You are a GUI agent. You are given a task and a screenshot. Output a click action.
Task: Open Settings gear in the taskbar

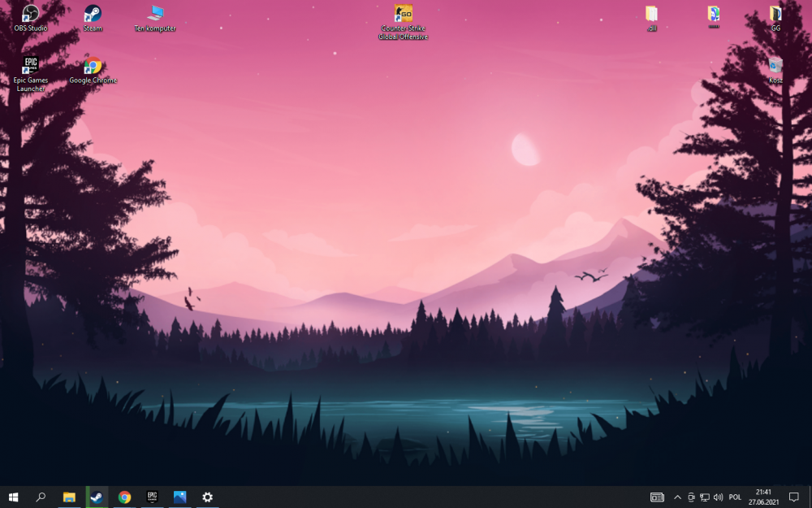pyautogui.click(x=207, y=497)
